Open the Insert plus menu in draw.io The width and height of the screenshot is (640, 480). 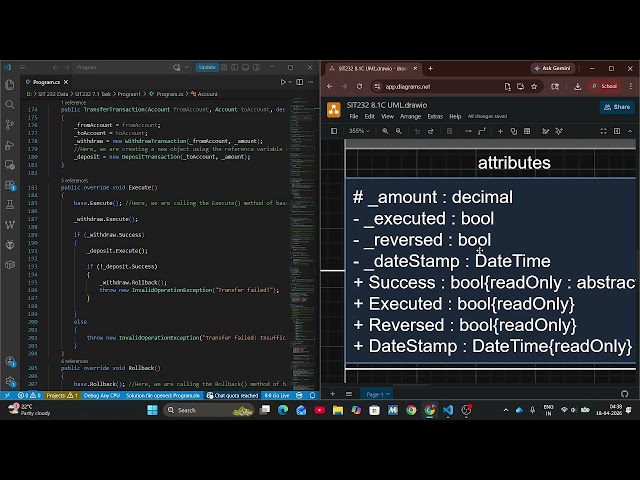click(x=500, y=131)
